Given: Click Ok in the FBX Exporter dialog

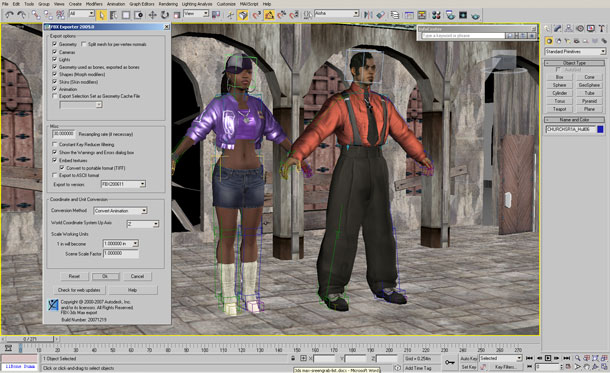Looking at the screenshot, I should [x=105, y=277].
